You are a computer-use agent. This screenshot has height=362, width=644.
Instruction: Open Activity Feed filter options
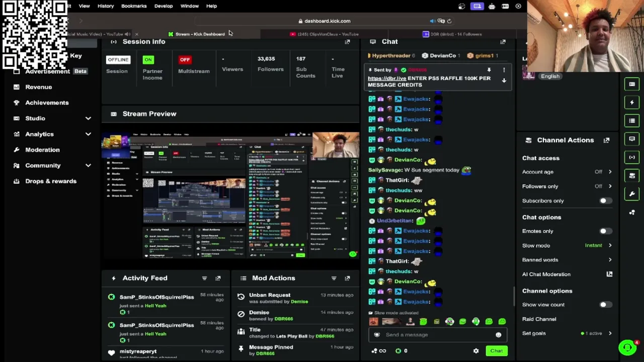pos(204,278)
